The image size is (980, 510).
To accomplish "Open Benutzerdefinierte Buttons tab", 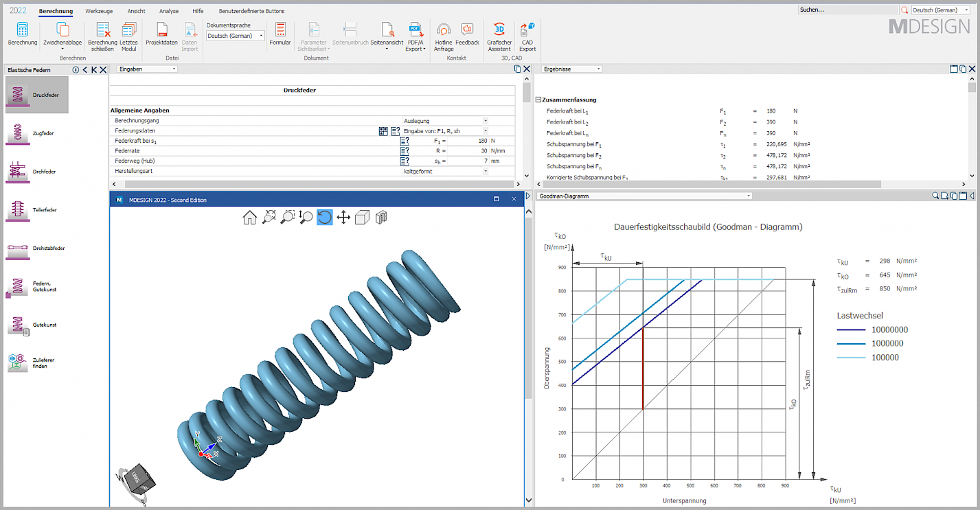I will click(x=251, y=11).
